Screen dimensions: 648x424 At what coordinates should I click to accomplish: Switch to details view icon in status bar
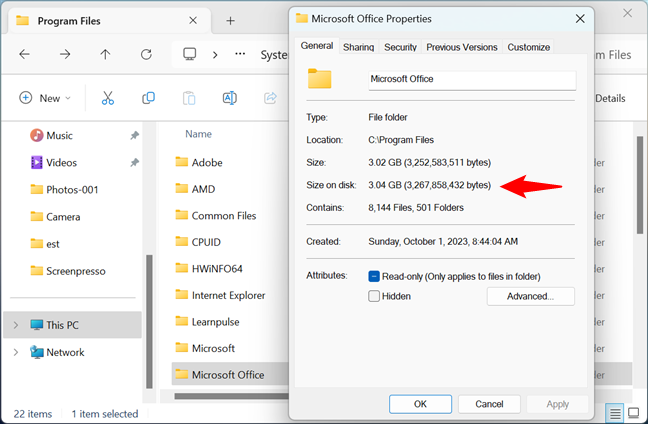[616, 413]
